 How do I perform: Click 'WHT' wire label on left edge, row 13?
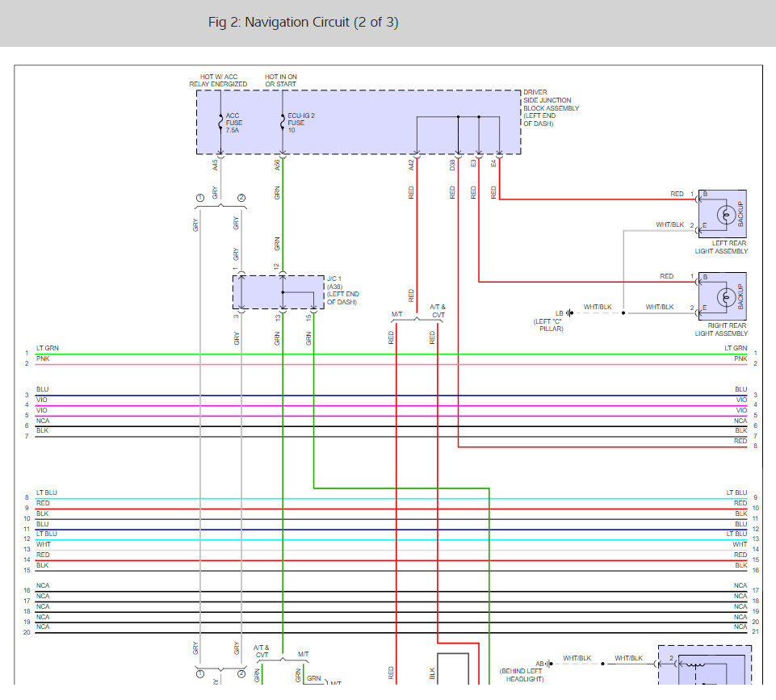pyautogui.click(x=44, y=544)
